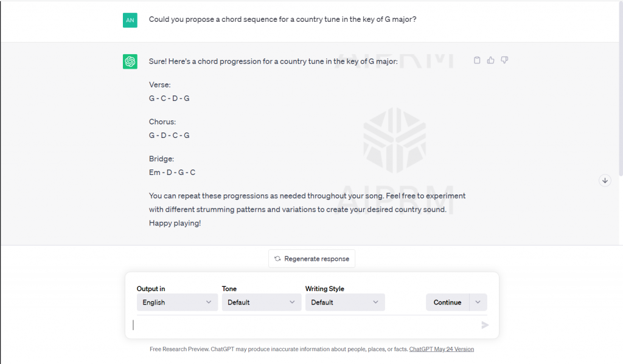Click the AN user avatar
Screen dimensions: 623x364
pyautogui.click(x=130, y=20)
